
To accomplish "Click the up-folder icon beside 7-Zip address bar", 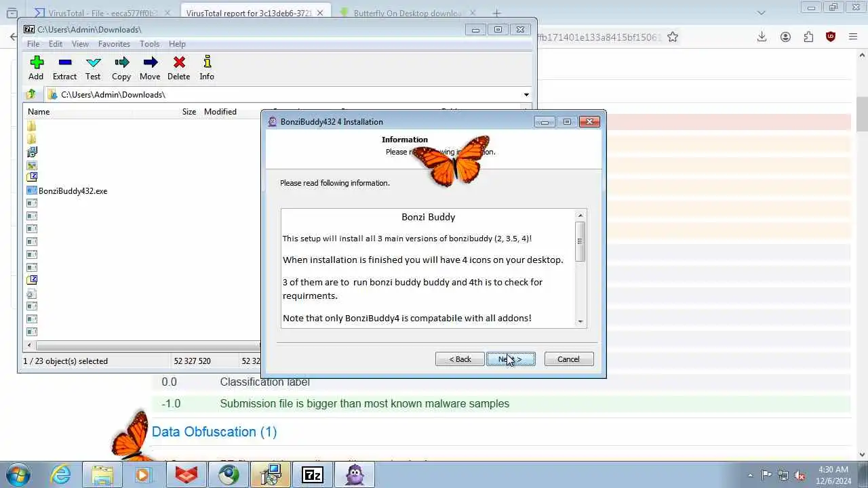I will pos(31,94).
